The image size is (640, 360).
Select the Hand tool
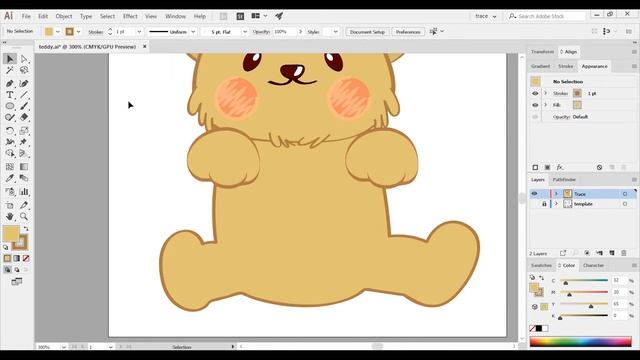click(10, 216)
